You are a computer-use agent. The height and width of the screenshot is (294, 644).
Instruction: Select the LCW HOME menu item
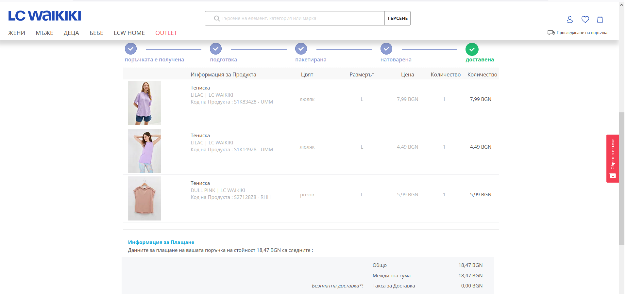[x=129, y=33]
